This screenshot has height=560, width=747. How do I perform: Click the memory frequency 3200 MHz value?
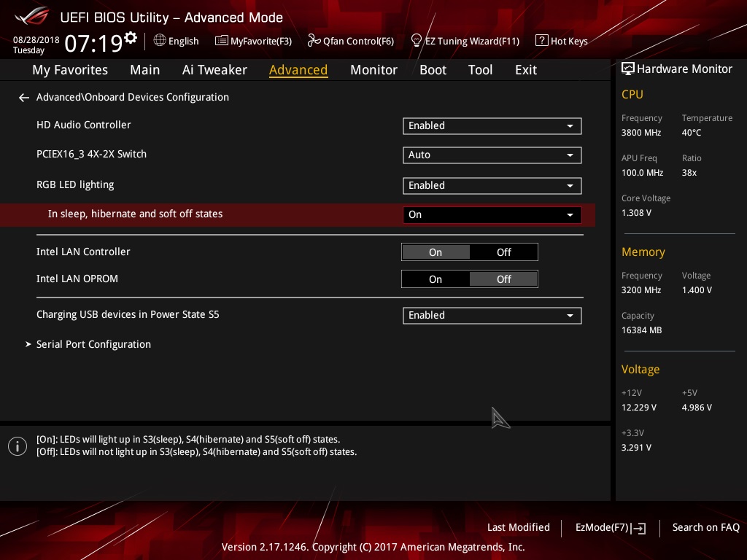click(x=641, y=290)
